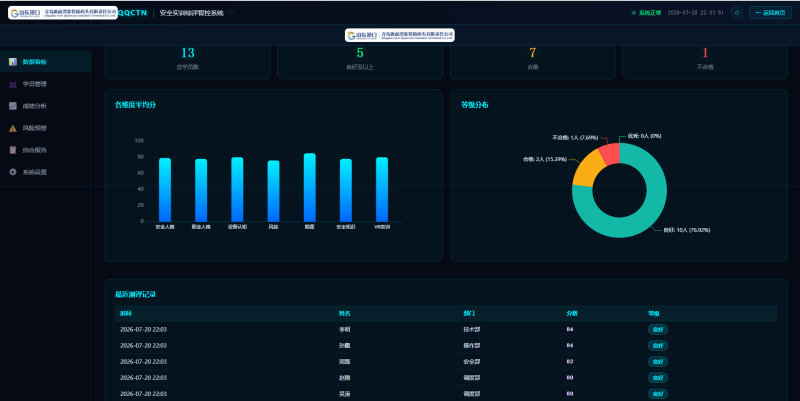The width and height of the screenshot is (800, 401).
Task: Click the 各维度平均分 chart title
Action: point(135,105)
